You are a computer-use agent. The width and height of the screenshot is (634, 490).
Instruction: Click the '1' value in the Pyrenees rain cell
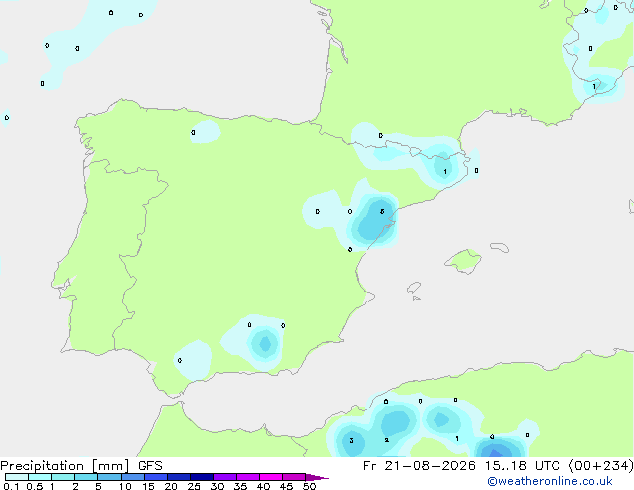445,172
